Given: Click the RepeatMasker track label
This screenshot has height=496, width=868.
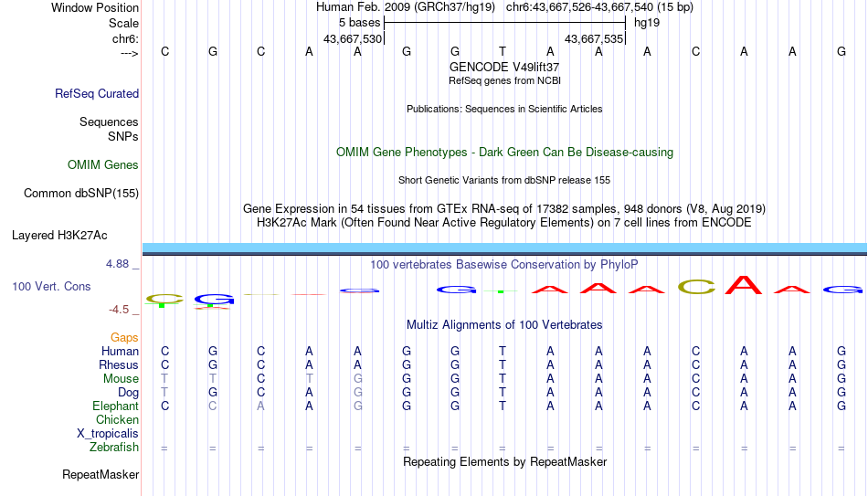Looking at the screenshot, I should tap(101, 474).
